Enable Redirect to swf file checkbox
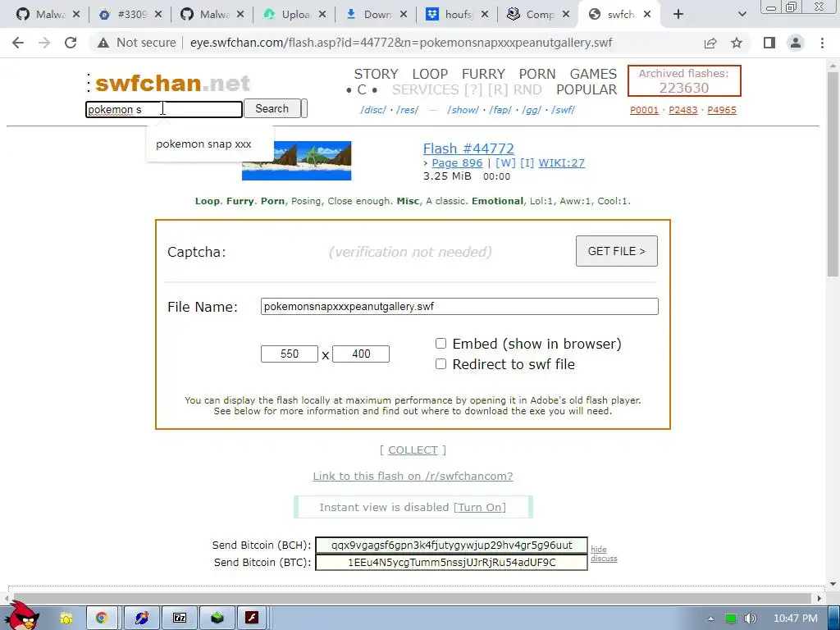Image resolution: width=840 pixels, height=630 pixels. coord(441,364)
